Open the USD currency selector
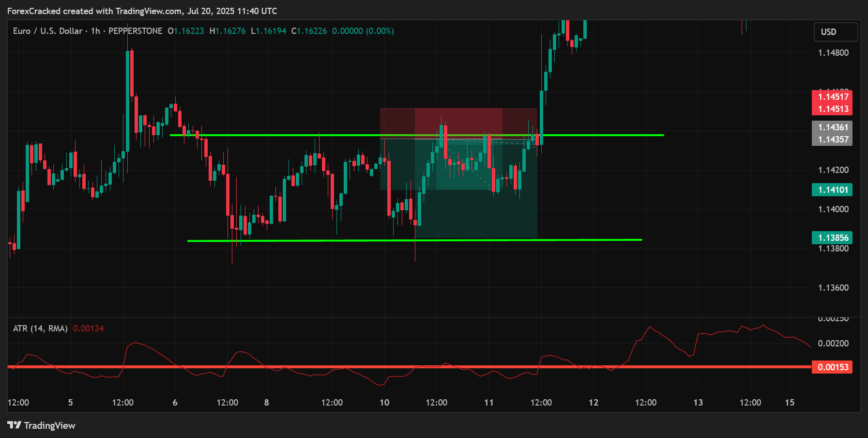 tap(835, 32)
